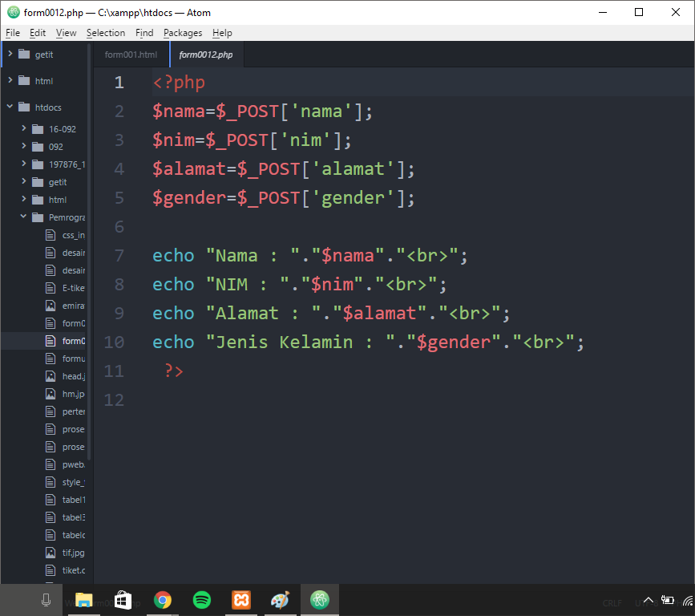Image resolution: width=695 pixels, height=616 pixels.
Task: Expand the 16-092 folder
Action: [x=22, y=128]
